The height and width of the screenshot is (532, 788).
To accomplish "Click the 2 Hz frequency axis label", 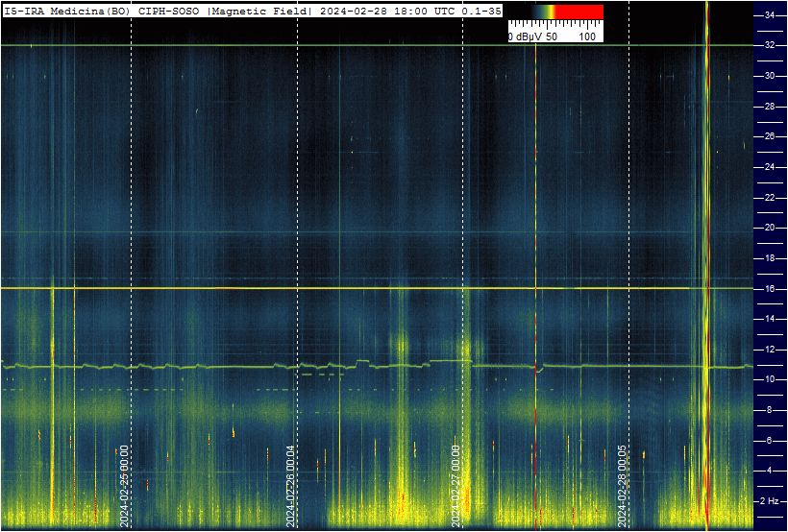I will tap(772, 501).
